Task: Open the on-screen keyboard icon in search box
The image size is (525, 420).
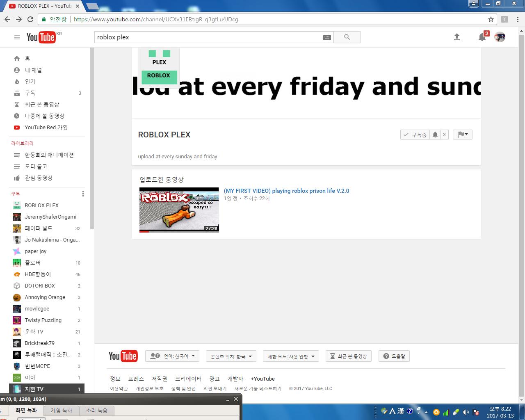Action: [x=327, y=37]
